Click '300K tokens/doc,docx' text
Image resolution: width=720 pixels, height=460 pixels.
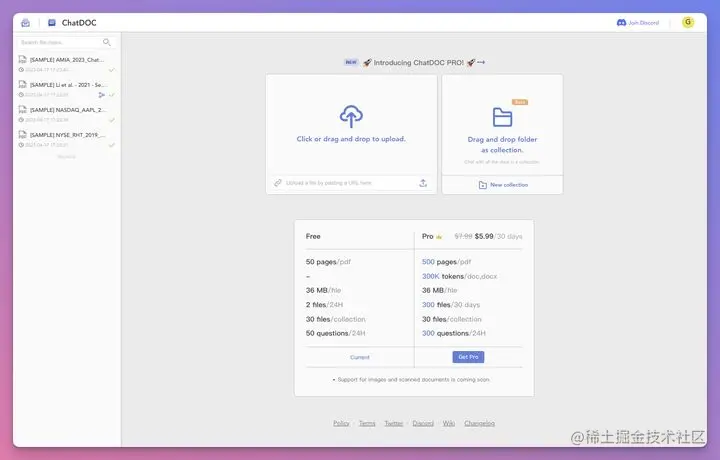click(459, 276)
